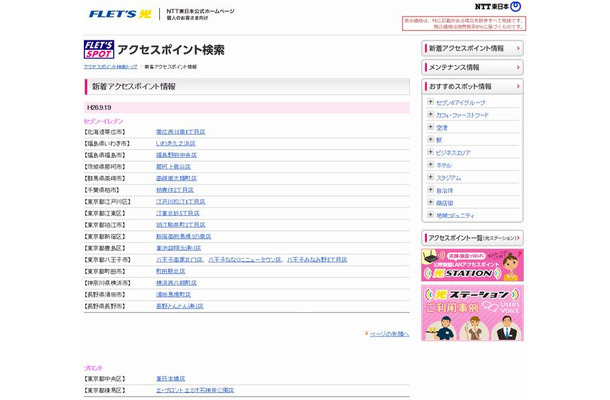Open the store link in 東京都江東区 row
This screenshot has width=610, height=400.
pos(178,214)
